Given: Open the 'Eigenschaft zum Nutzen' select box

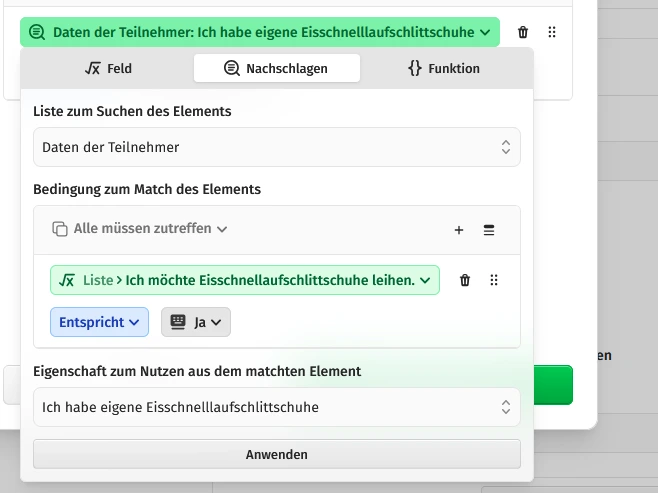Looking at the screenshot, I should click(276, 407).
